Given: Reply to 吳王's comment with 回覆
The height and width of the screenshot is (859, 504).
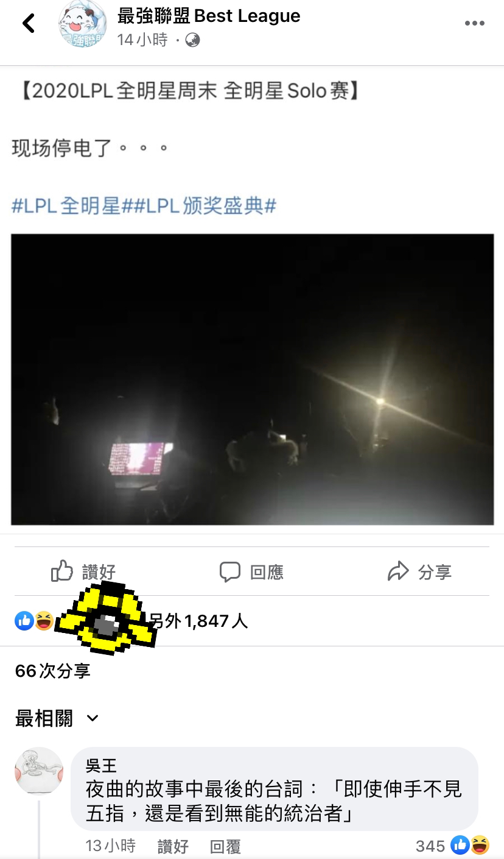Looking at the screenshot, I should (x=225, y=846).
